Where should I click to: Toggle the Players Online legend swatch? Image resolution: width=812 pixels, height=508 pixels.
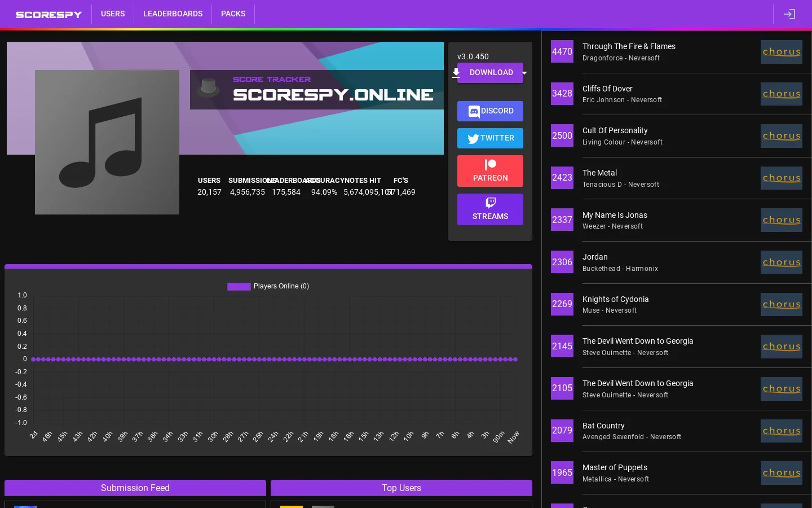tap(239, 287)
